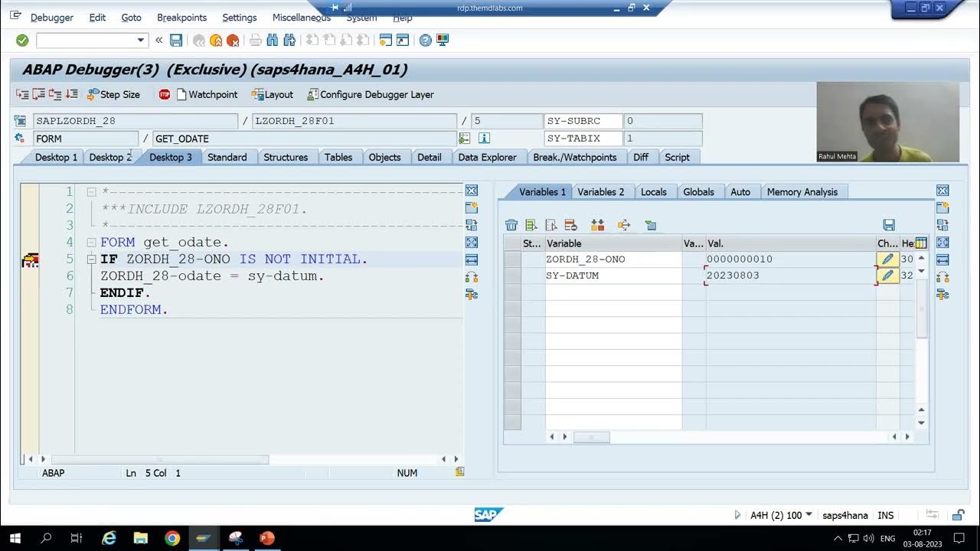Click the blue info icon beside GET_ODATE
This screenshot has width=980, height=551.
tap(484, 139)
